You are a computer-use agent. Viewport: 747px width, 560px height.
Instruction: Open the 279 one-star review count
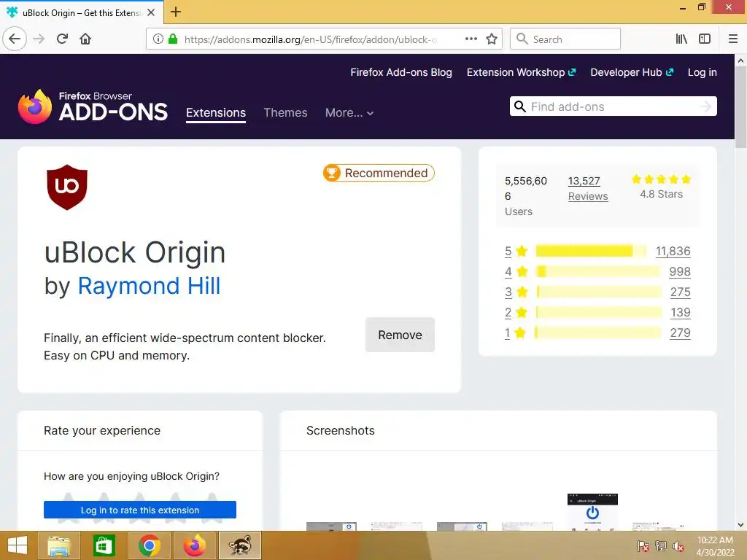pyautogui.click(x=681, y=332)
